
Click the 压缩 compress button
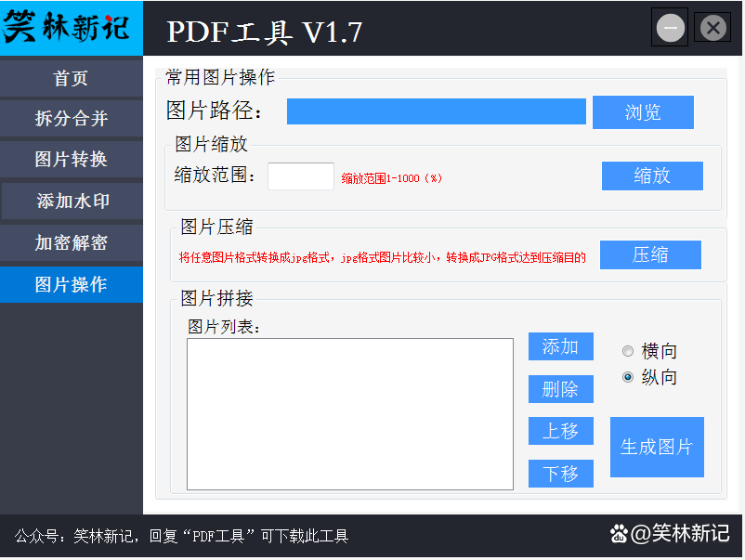pos(650,254)
